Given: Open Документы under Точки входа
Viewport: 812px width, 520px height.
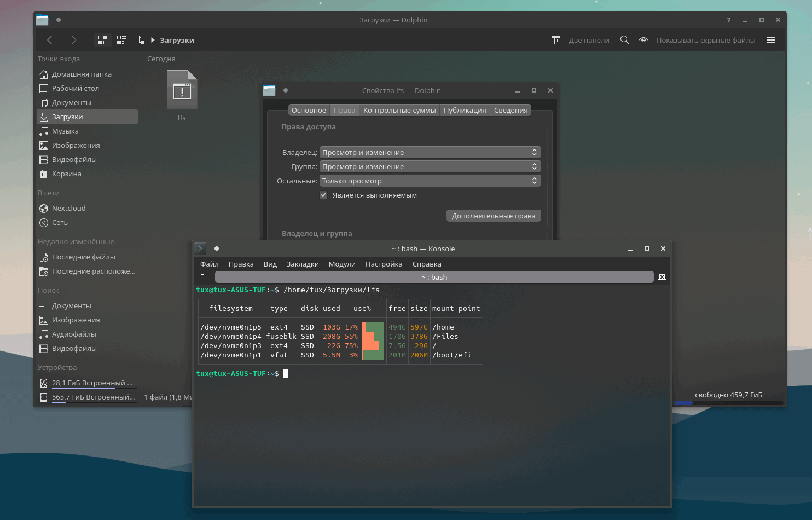Looking at the screenshot, I should [87, 102].
